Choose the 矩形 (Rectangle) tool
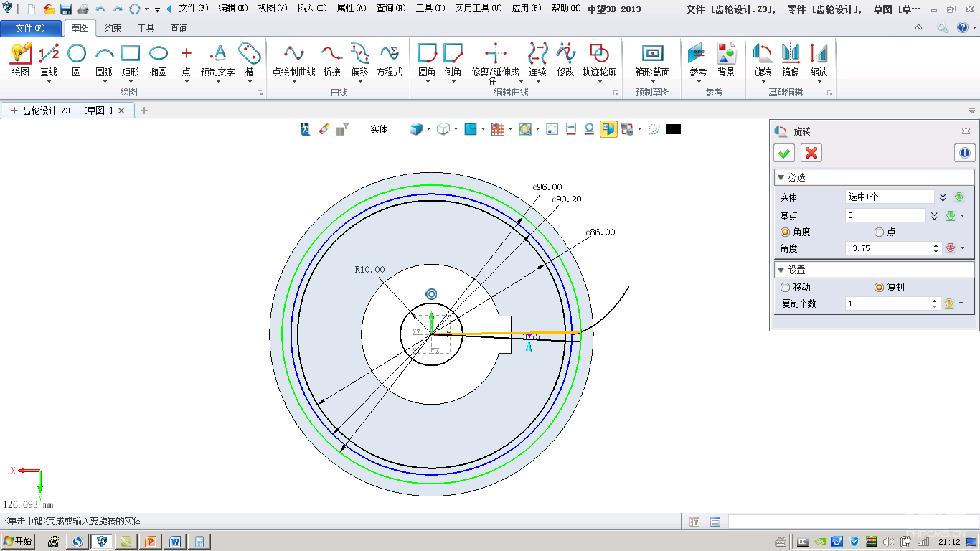Viewport: 980px width, 551px height. [130, 59]
